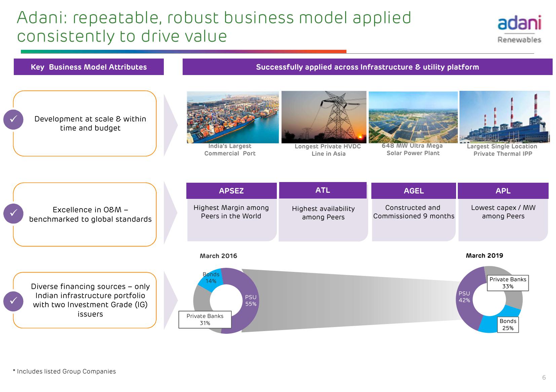Click the March 2016 chart title
Image resolution: width=556 pixels, height=392 pixels.
pyautogui.click(x=218, y=256)
